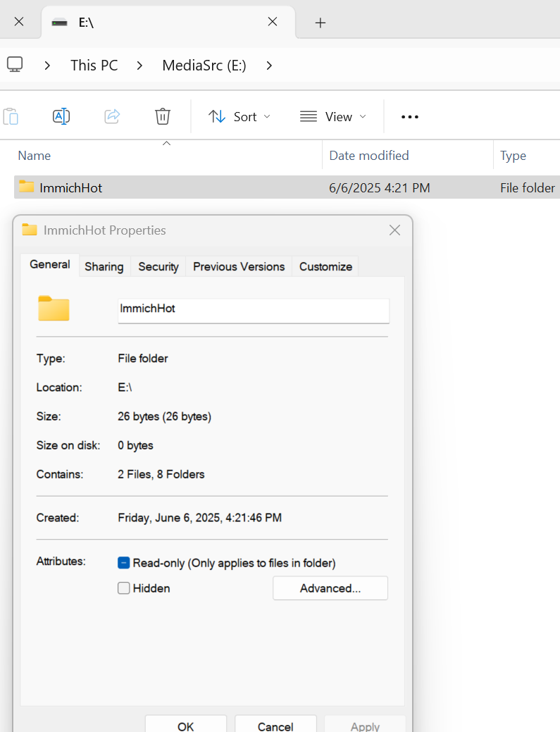
Task: Open the Previous Versions tab
Action: pyautogui.click(x=239, y=266)
